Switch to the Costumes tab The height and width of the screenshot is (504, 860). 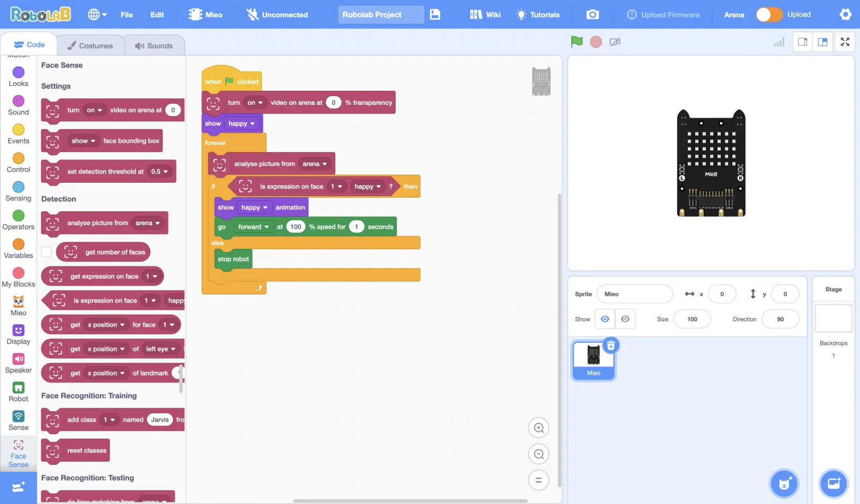[90, 46]
